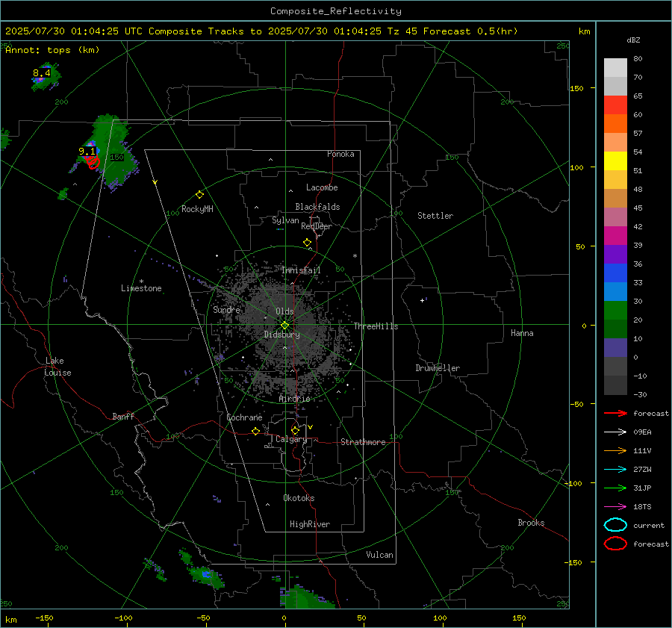Click the Vulcan town label
The width and height of the screenshot is (672, 628).
click(x=380, y=555)
